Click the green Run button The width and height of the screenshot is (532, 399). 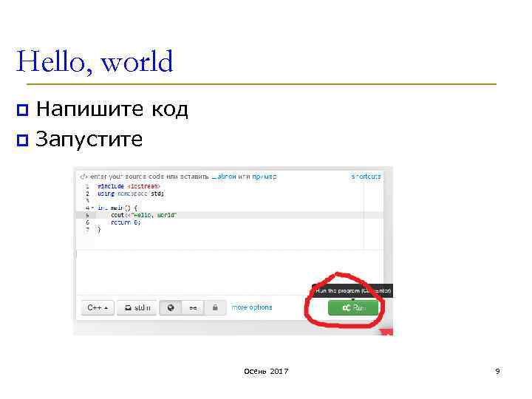pos(353,307)
